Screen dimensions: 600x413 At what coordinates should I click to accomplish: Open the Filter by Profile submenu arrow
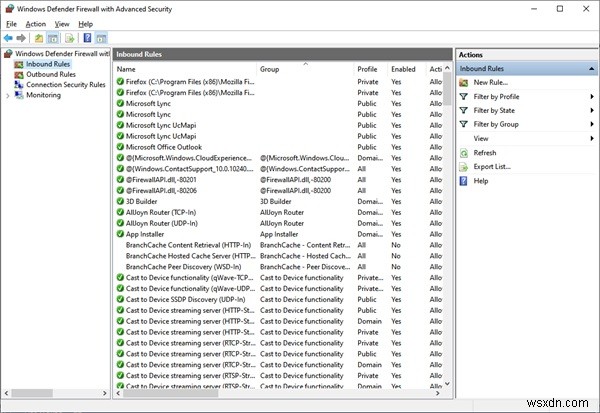coord(592,96)
